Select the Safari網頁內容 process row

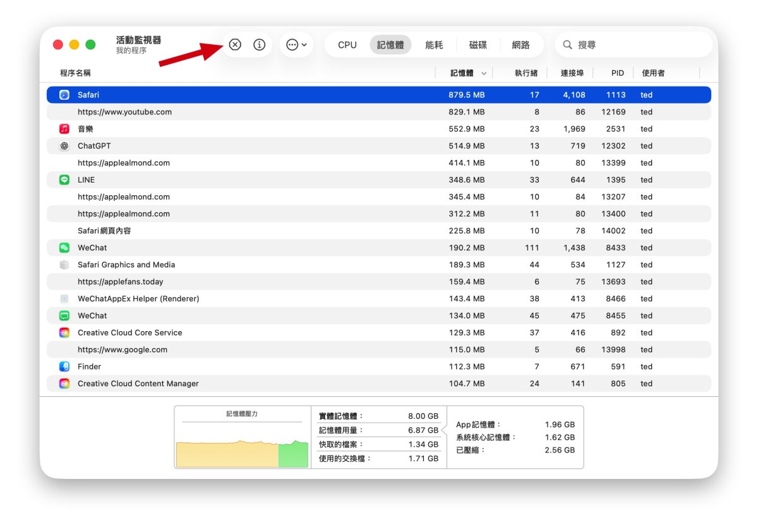379,231
